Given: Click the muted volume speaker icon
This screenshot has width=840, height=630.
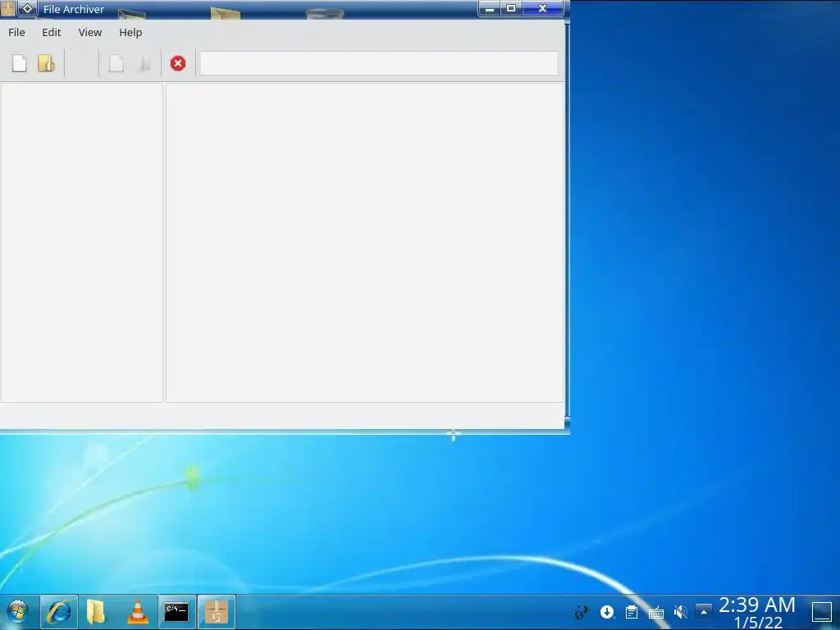Looking at the screenshot, I should point(680,612).
